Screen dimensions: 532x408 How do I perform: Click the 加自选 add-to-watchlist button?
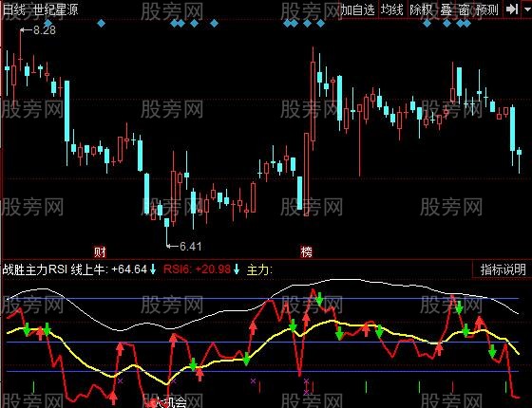(357, 9)
